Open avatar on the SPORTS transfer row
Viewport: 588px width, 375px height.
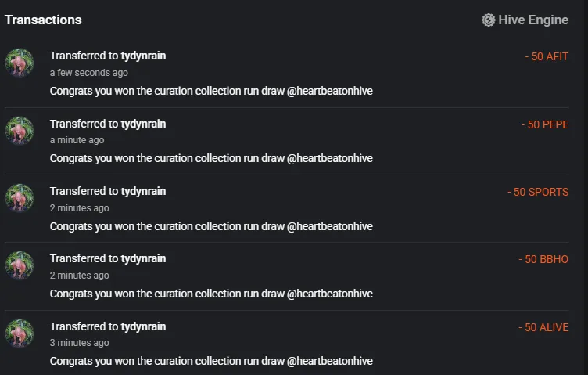click(20, 198)
